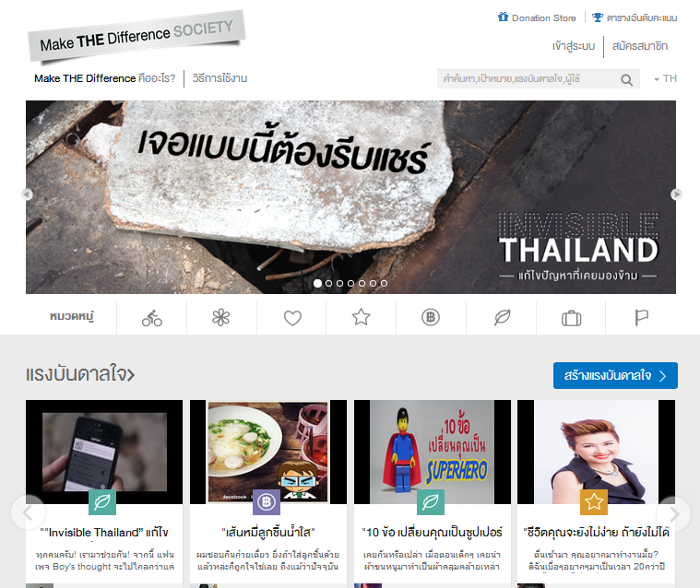Select the second banner slide dot
Screen dimensions: 700x588
[329, 283]
